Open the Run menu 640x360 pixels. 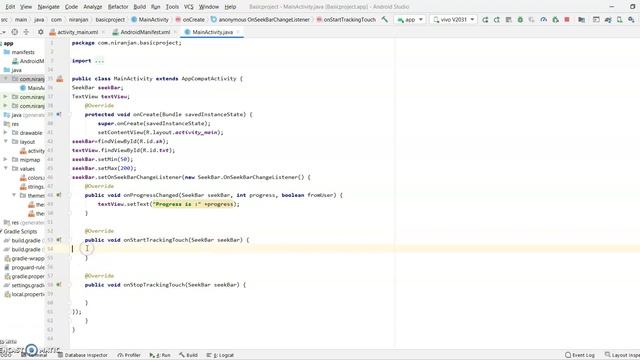[x=156, y=7]
